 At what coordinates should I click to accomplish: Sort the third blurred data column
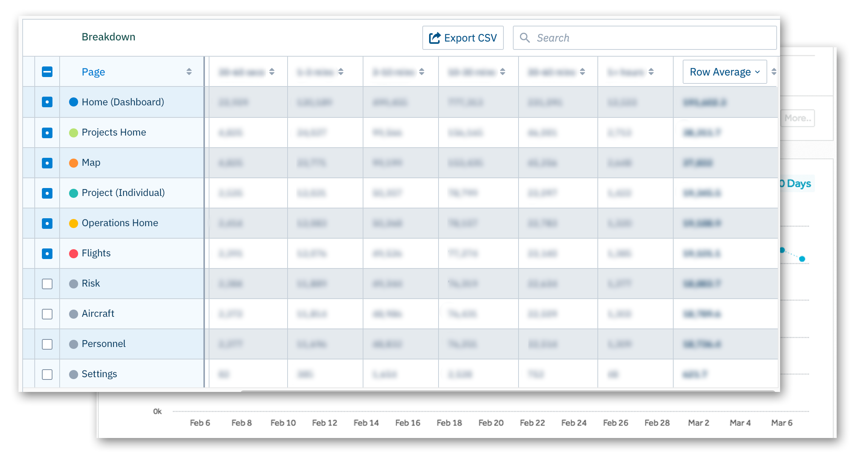422,72
